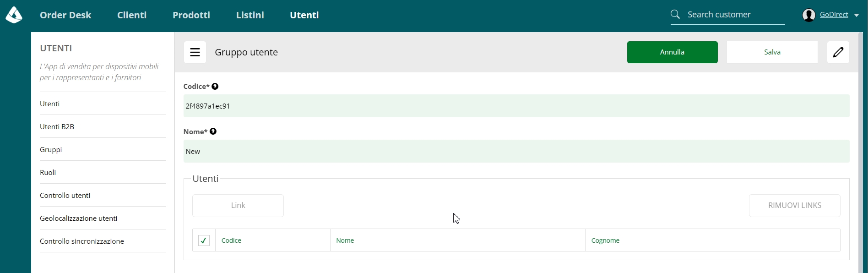868x273 pixels.
Task: Open the Prodotti menu
Action: click(191, 15)
